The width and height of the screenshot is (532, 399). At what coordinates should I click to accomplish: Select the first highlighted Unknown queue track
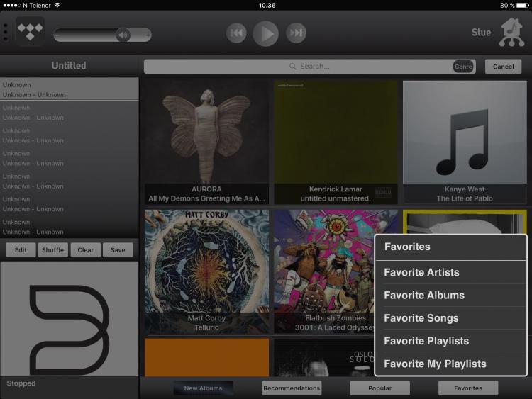[70, 89]
